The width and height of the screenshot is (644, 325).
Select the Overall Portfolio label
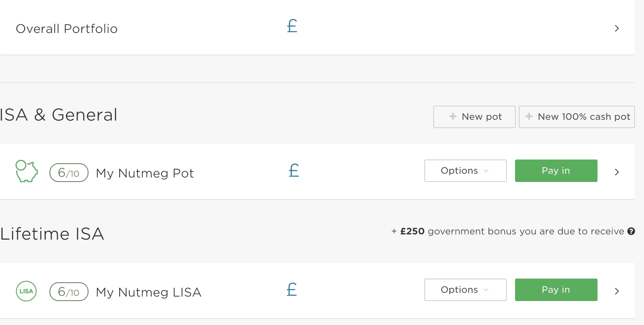tap(67, 29)
